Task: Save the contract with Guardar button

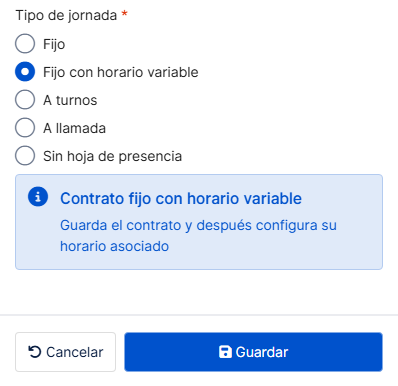Action: [253, 352]
